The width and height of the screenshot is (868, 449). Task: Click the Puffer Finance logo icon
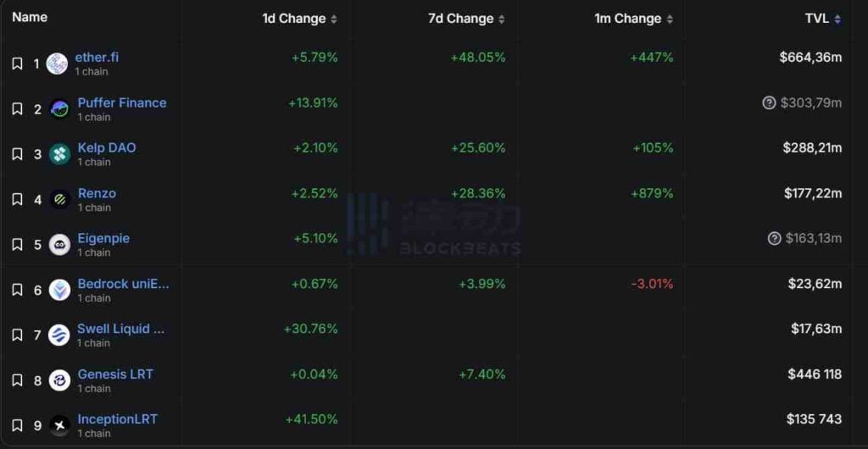59,109
